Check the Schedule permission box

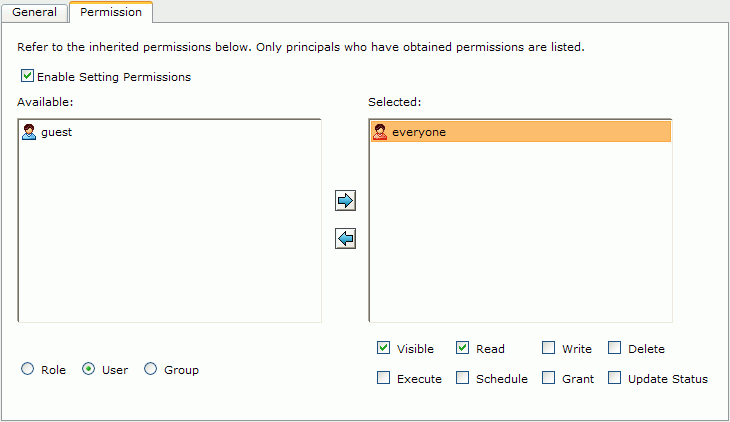point(462,377)
